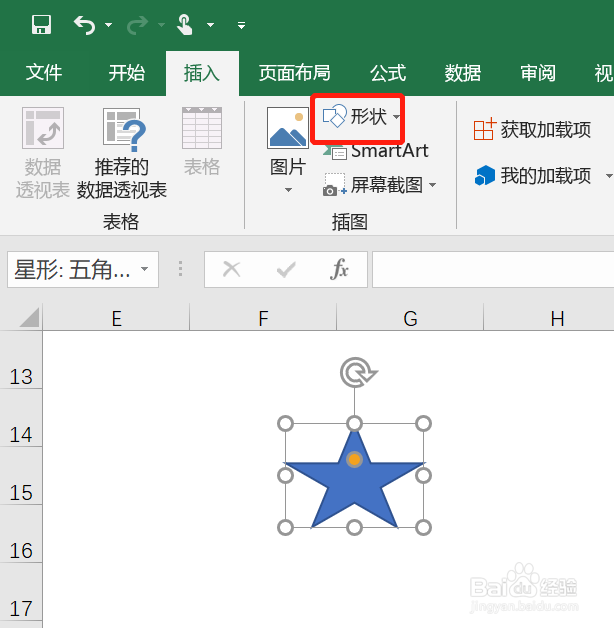Click the star's bottom-right sizing handle

[423, 528]
